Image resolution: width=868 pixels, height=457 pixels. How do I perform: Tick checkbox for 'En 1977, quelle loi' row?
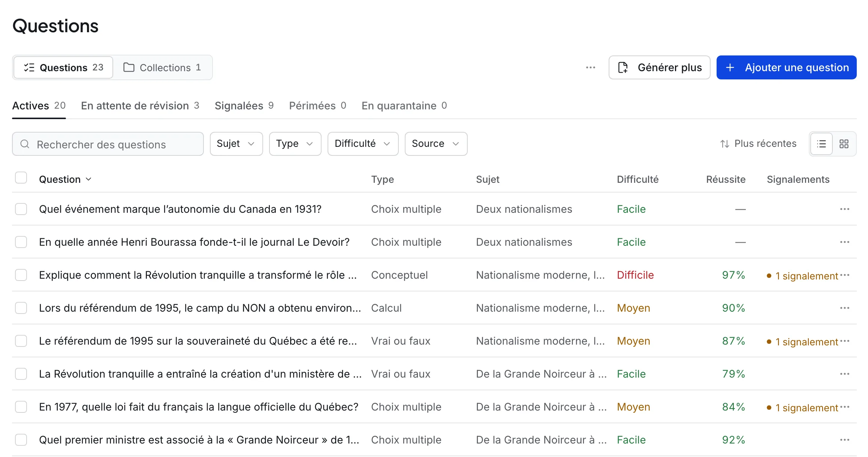click(21, 407)
